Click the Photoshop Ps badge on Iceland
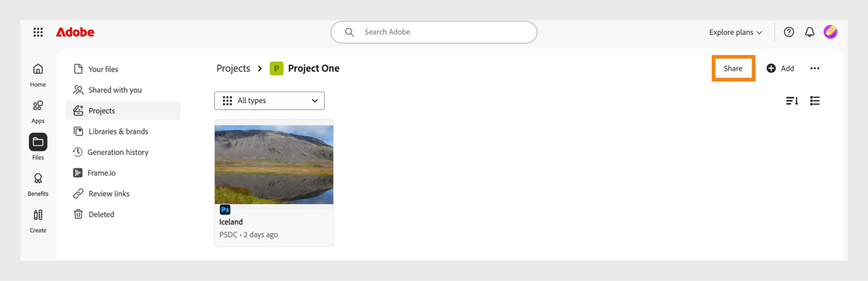 (x=225, y=210)
